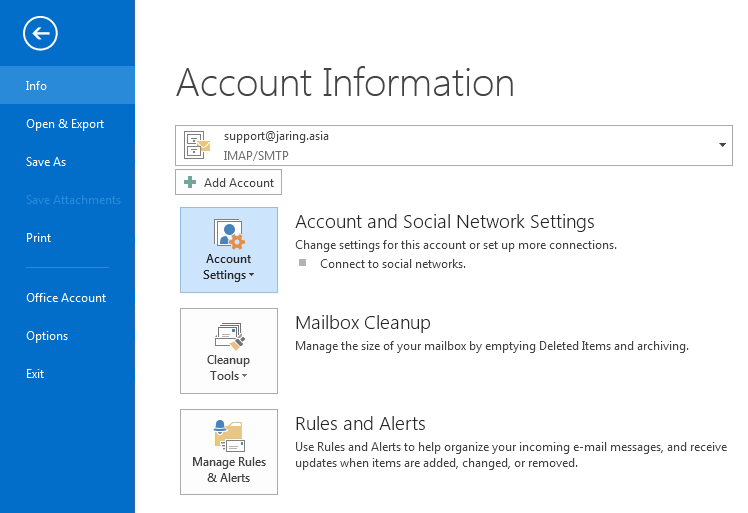The width and height of the screenshot is (748, 513).
Task: Click the IMAP/SMTP account type label
Action: tap(256, 156)
